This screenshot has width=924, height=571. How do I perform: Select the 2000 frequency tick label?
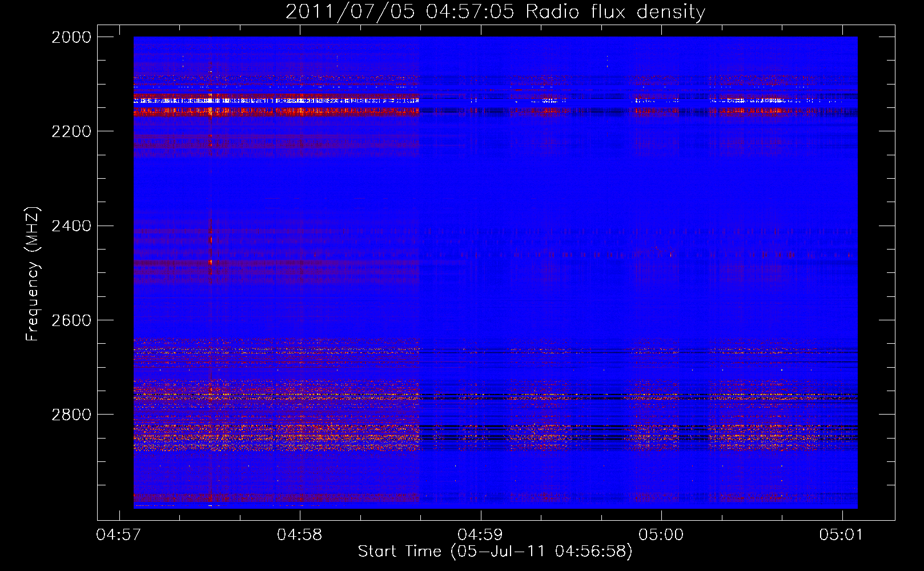pyautogui.click(x=71, y=37)
